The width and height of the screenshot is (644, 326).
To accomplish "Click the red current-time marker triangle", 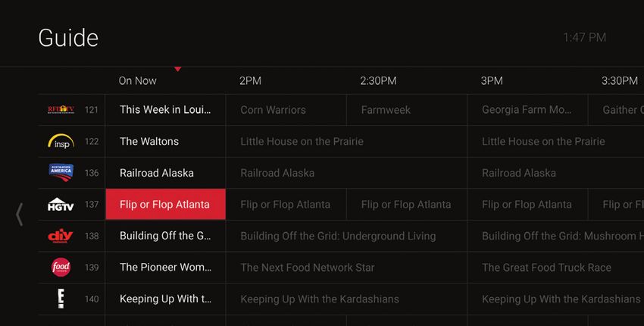I will tap(178, 69).
